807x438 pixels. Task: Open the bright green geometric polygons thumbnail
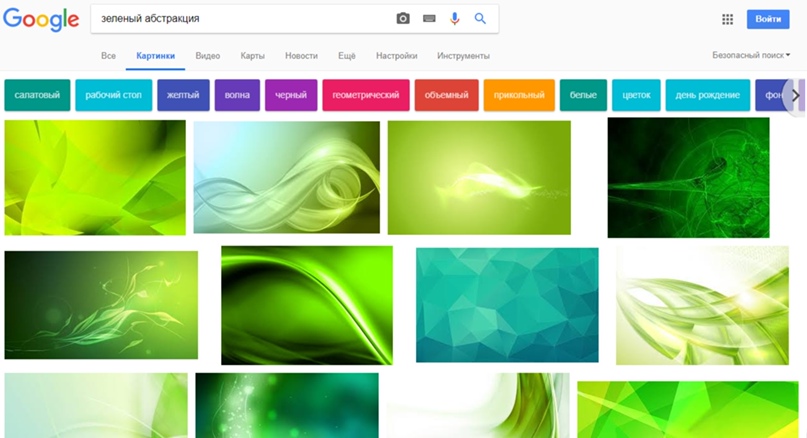pos(688,410)
